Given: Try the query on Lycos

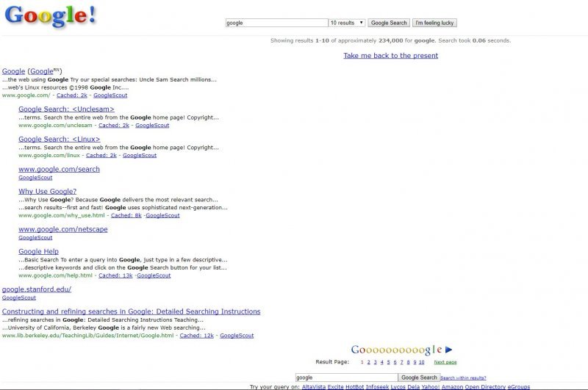Looking at the screenshot, I should click(398, 387).
